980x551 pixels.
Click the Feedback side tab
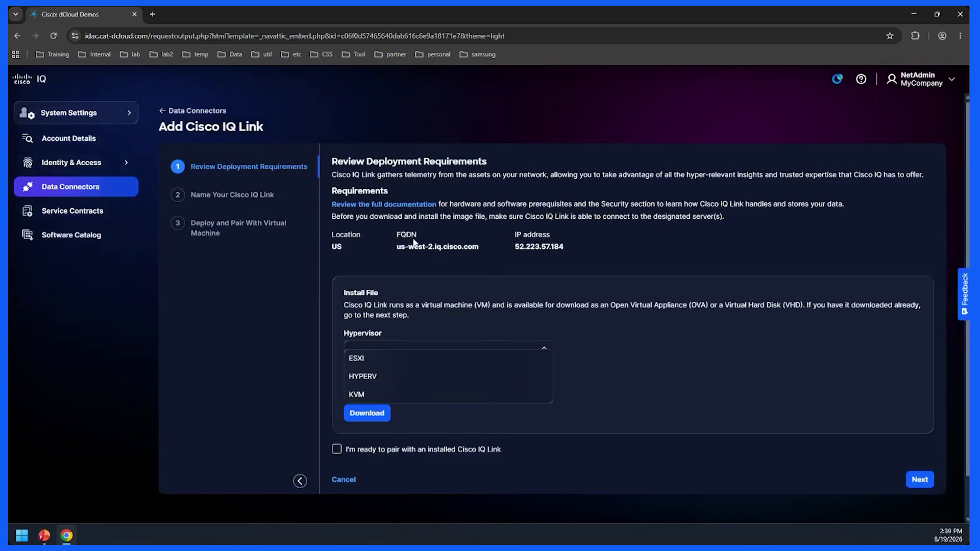click(x=964, y=294)
